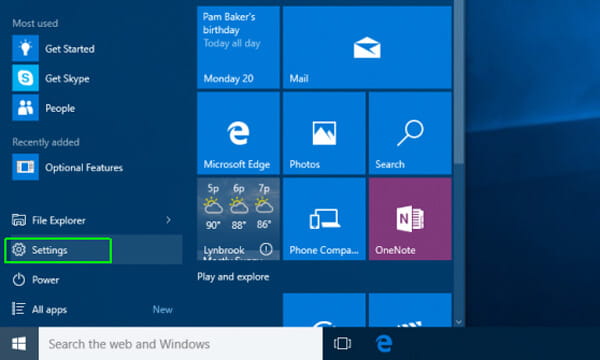Open the Get Started lightbulb icon
The width and height of the screenshot is (600, 360).
pyautogui.click(x=25, y=48)
